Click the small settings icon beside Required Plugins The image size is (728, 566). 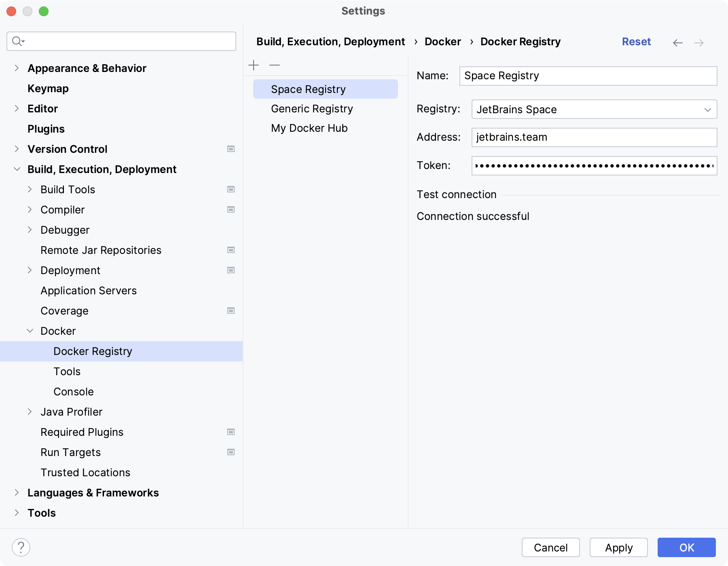[x=231, y=432]
